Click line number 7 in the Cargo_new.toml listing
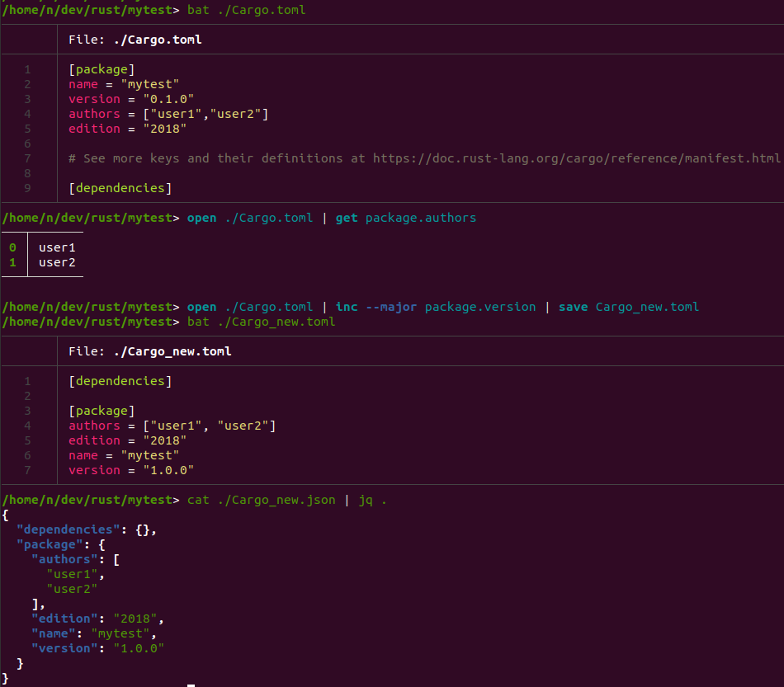This screenshot has height=687, width=784. pyautogui.click(x=27, y=470)
